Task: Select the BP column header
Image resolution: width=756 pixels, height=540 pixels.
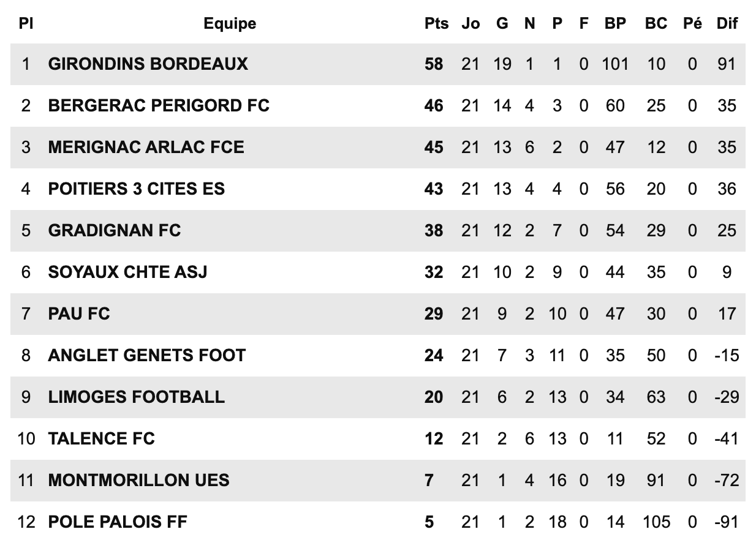Action: [615, 24]
